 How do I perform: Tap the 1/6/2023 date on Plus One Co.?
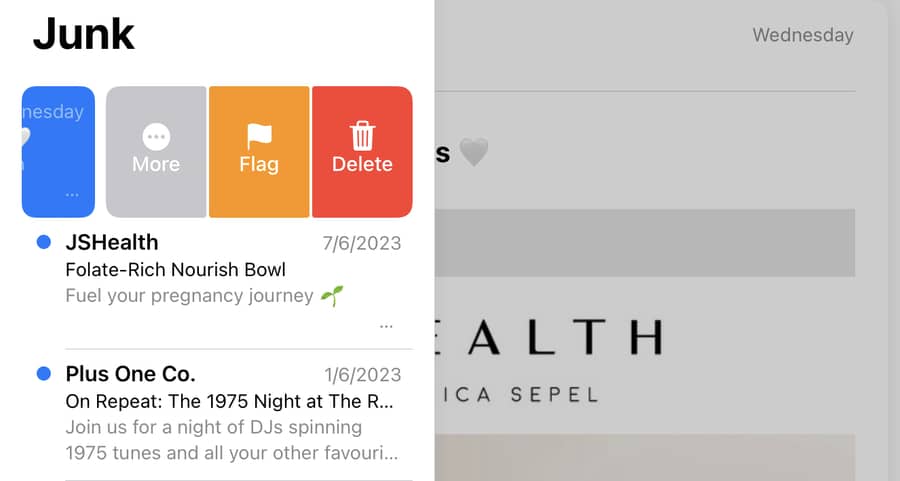[363, 375]
